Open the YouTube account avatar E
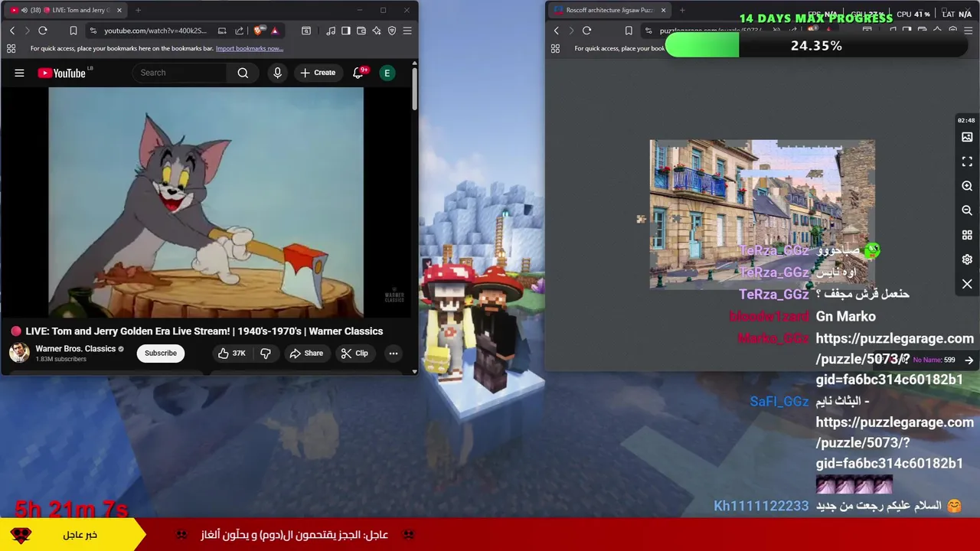 tap(387, 73)
